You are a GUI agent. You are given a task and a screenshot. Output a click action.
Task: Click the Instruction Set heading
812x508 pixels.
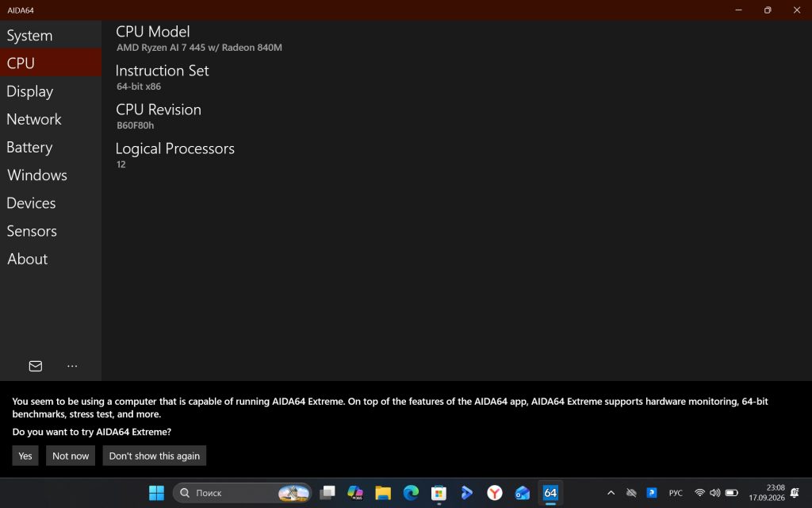pyautogui.click(x=162, y=71)
